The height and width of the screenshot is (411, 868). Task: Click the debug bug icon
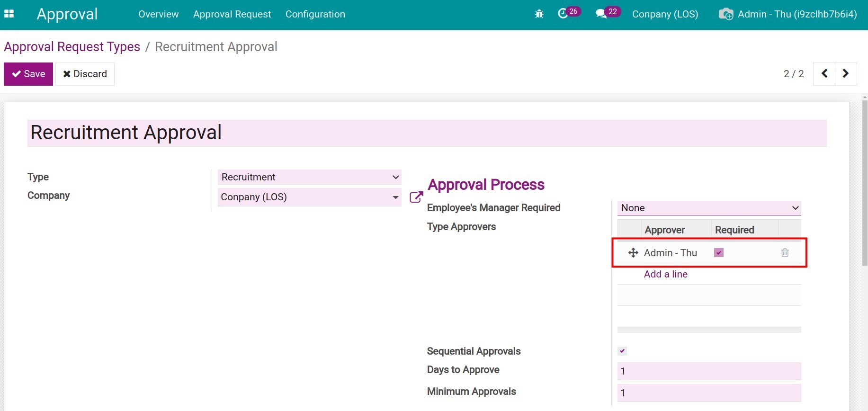539,14
